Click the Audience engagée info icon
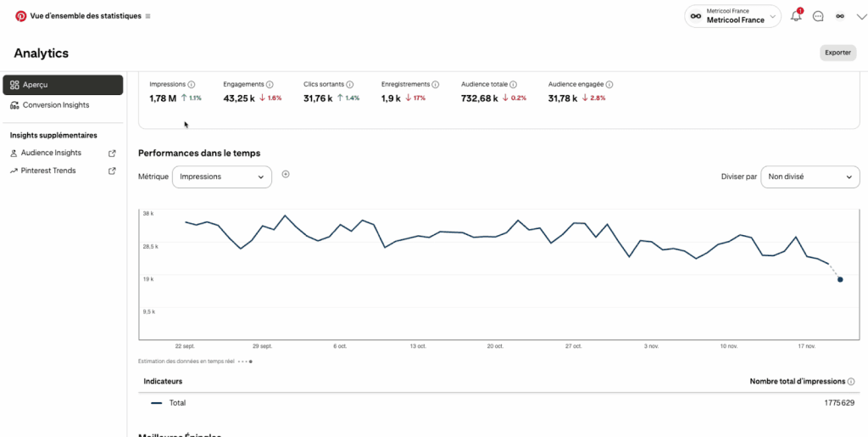This screenshot has width=868, height=437. [x=609, y=85]
